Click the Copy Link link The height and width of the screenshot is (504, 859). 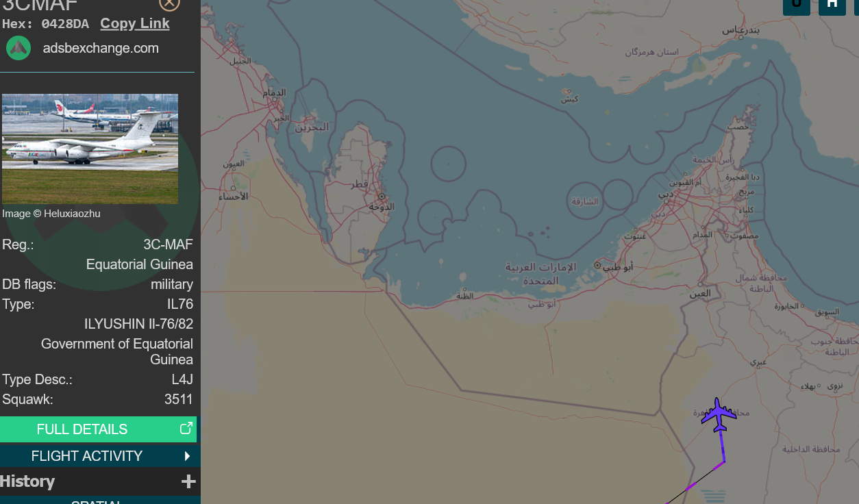point(135,23)
